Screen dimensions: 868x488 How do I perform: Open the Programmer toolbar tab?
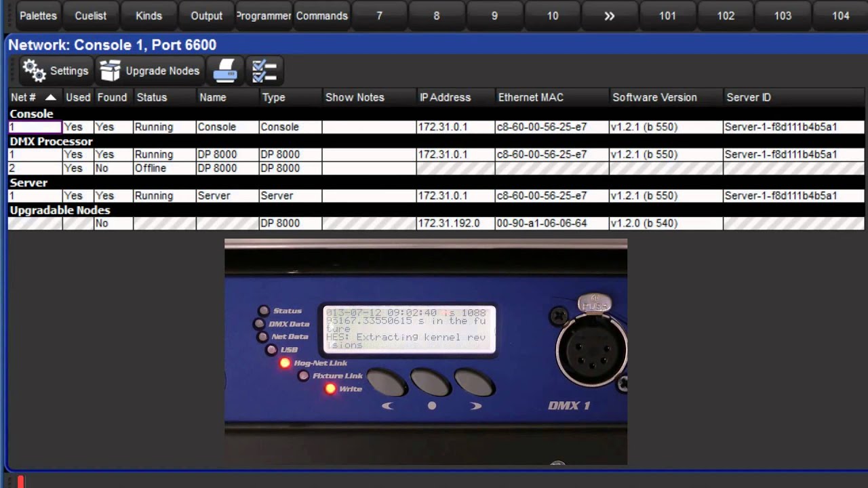tap(264, 16)
